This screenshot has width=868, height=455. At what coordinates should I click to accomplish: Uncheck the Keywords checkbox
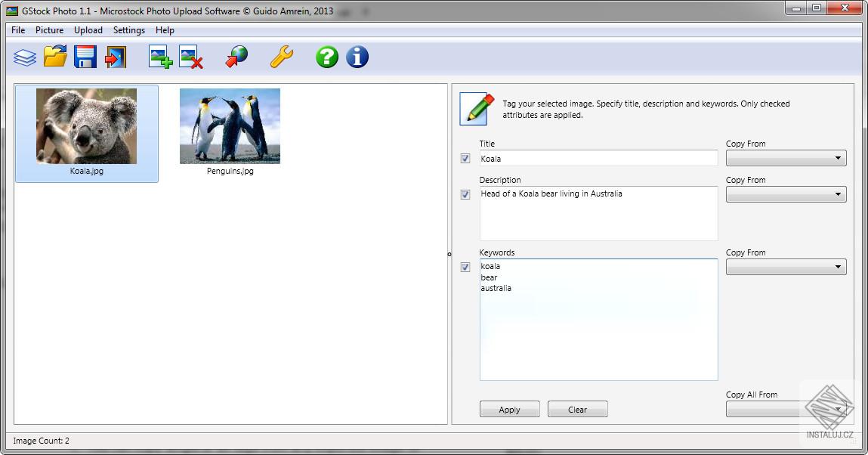465,267
